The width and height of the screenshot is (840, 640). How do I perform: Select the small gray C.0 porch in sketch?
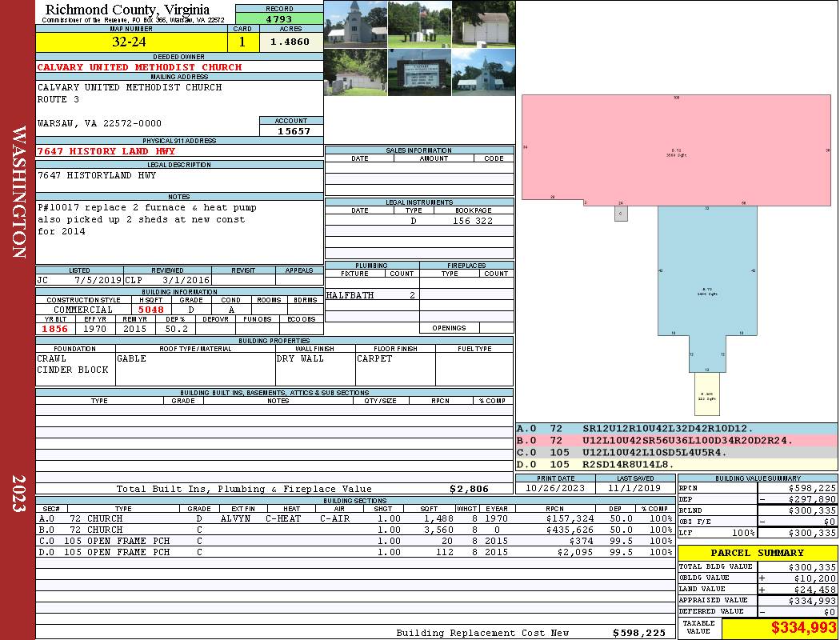[621, 213]
